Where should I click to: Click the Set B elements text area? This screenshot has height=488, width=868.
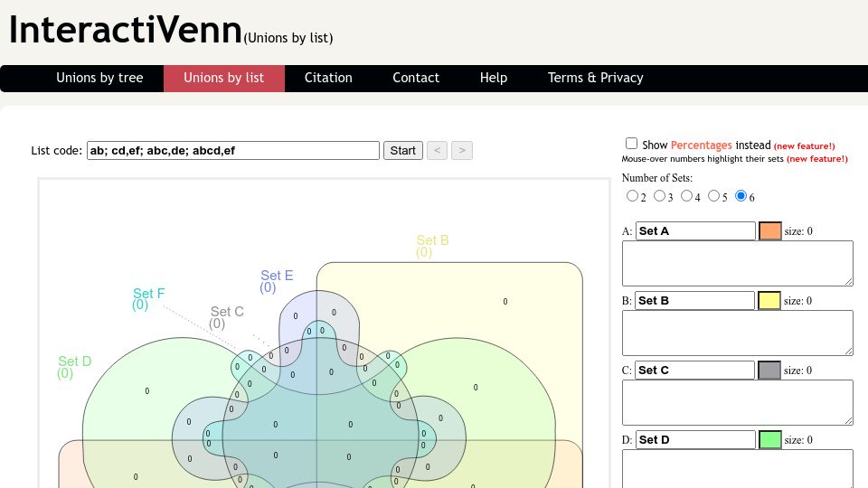click(738, 333)
